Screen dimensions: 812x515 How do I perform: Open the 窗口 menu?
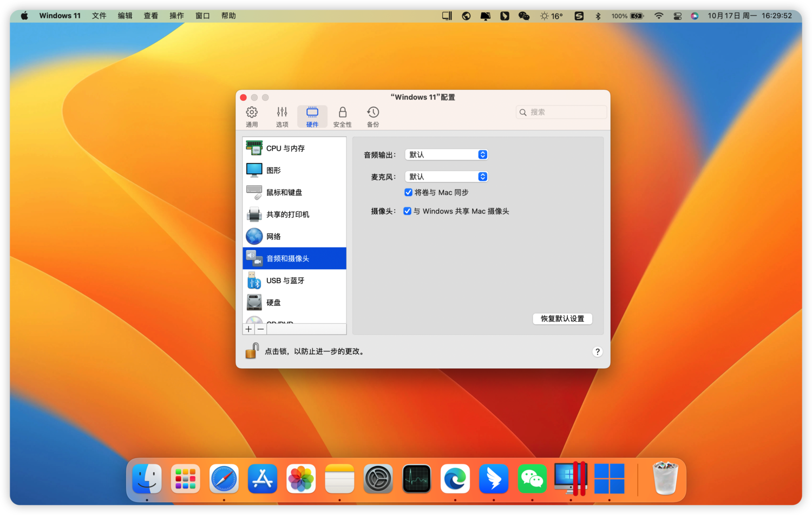click(x=202, y=16)
